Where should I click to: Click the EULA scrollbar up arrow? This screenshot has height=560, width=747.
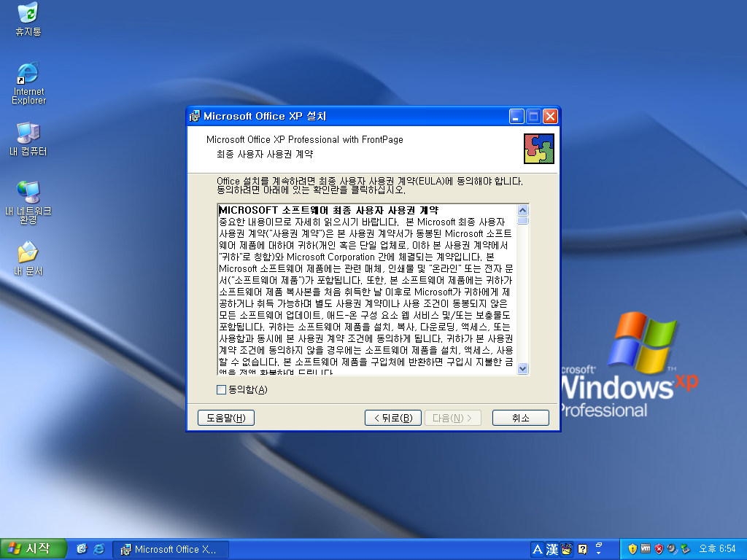[522, 211]
